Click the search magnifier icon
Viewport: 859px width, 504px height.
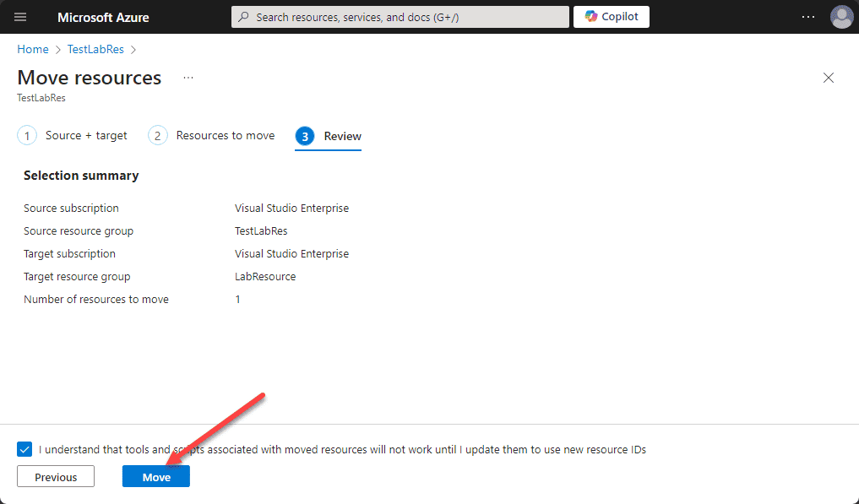pos(244,17)
